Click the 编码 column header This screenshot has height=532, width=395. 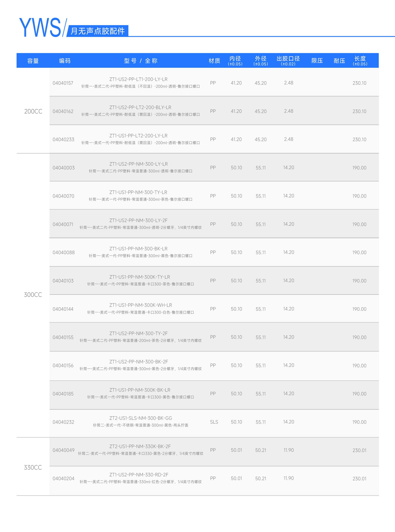click(65, 61)
